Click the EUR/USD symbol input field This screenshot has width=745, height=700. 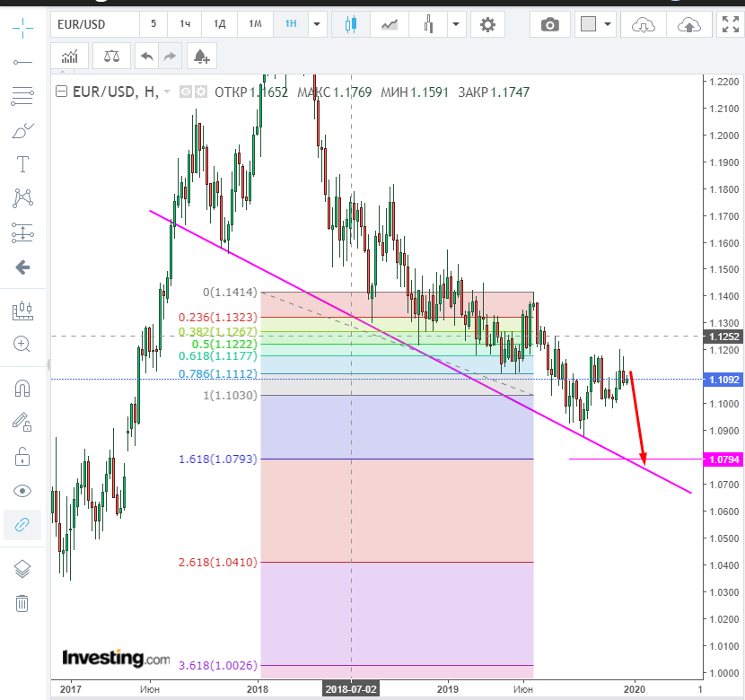[95, 24]
